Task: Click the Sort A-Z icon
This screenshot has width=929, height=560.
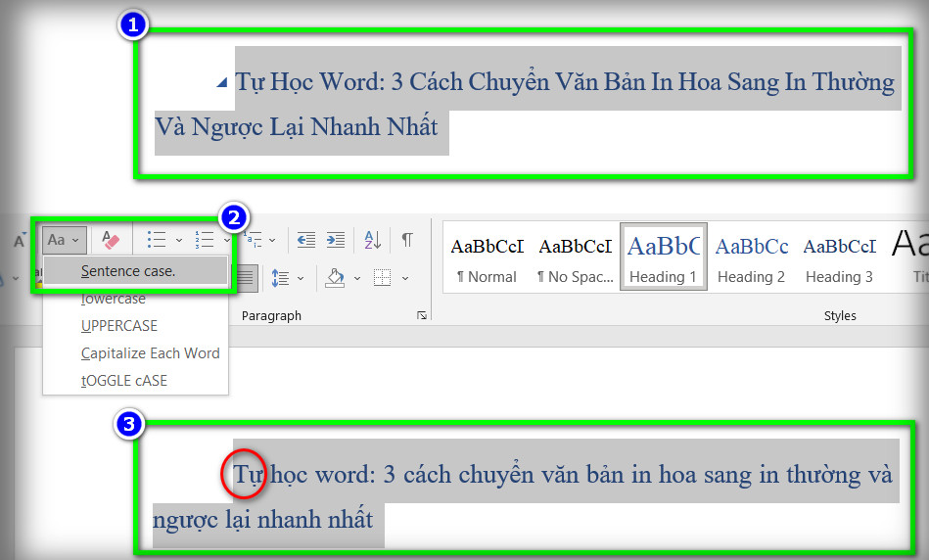Action: tap(373, 240)
